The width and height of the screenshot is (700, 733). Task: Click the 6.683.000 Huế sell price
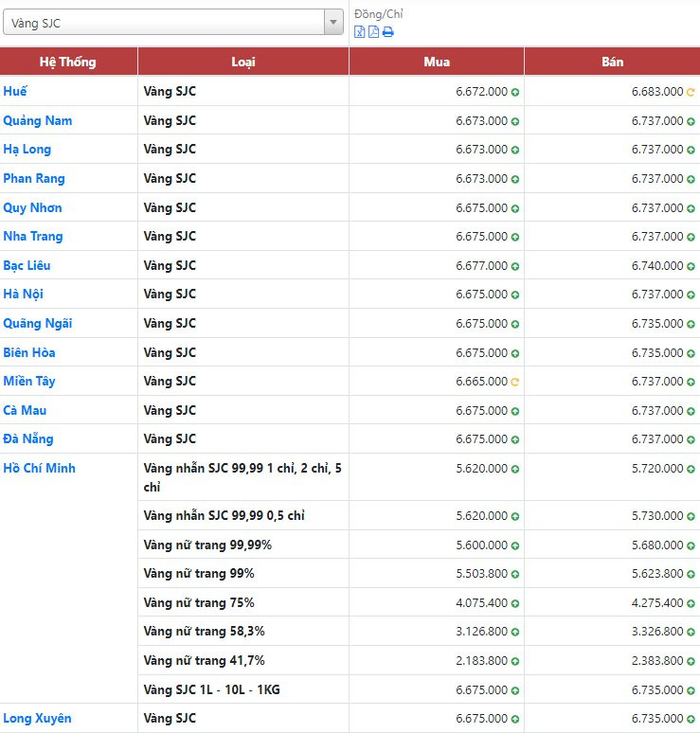click(x=657, y=92)
